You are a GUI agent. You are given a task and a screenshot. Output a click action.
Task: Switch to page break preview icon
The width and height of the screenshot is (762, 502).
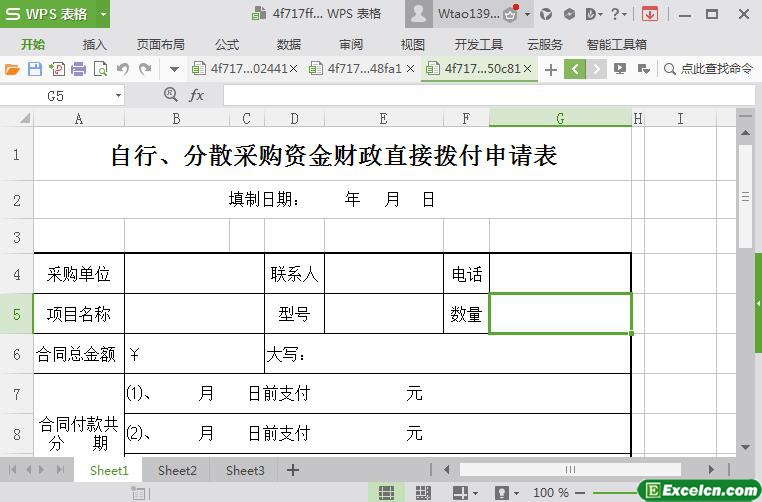click(422, 493)
